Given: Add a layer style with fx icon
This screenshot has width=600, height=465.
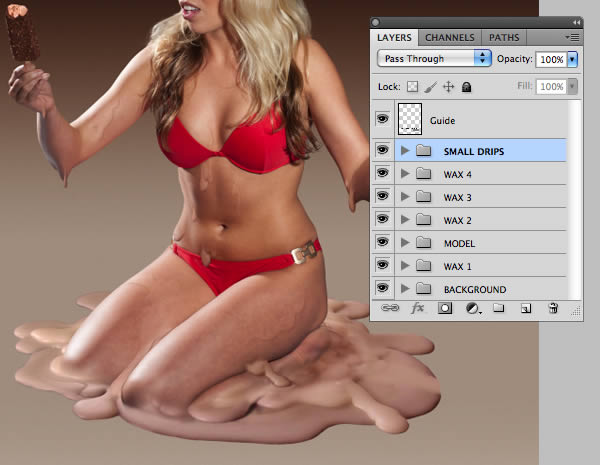Looking at the screenshot, I should [417, 308].
